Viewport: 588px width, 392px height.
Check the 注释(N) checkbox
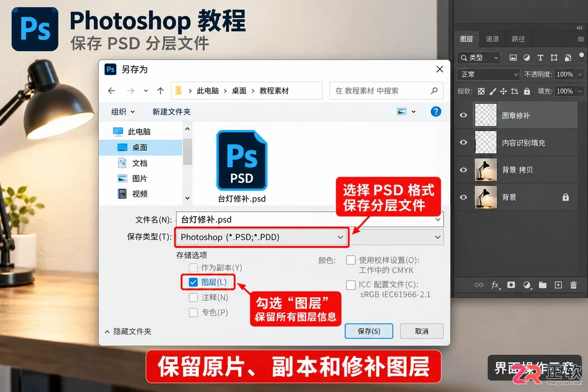[193, 297]
